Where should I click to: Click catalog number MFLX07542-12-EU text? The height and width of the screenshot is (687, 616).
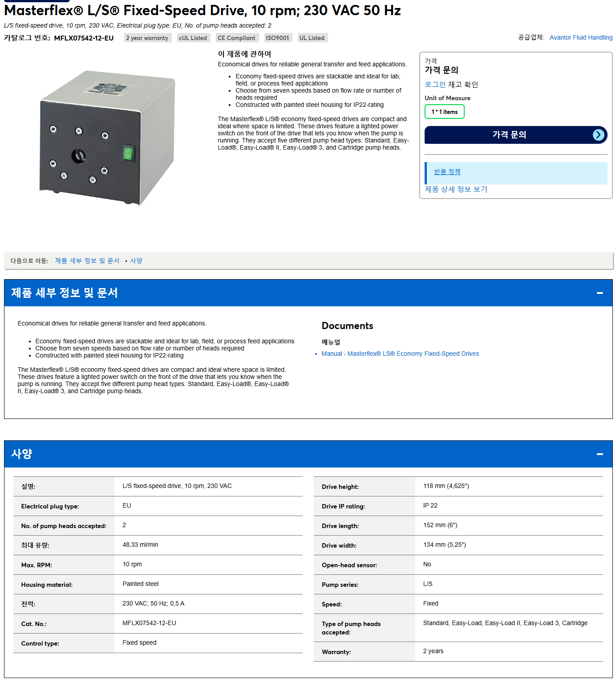84,38
